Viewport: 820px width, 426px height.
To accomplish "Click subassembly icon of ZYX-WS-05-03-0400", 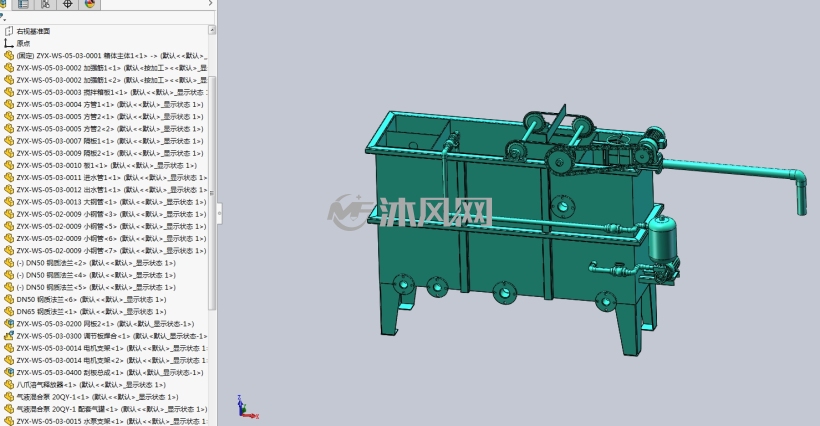I will point(9,373).
